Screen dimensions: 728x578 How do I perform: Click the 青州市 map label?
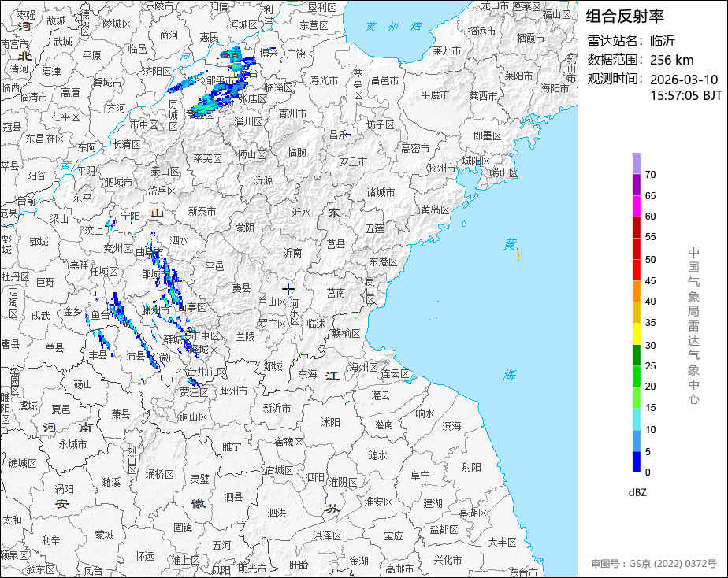click(292, 113)
